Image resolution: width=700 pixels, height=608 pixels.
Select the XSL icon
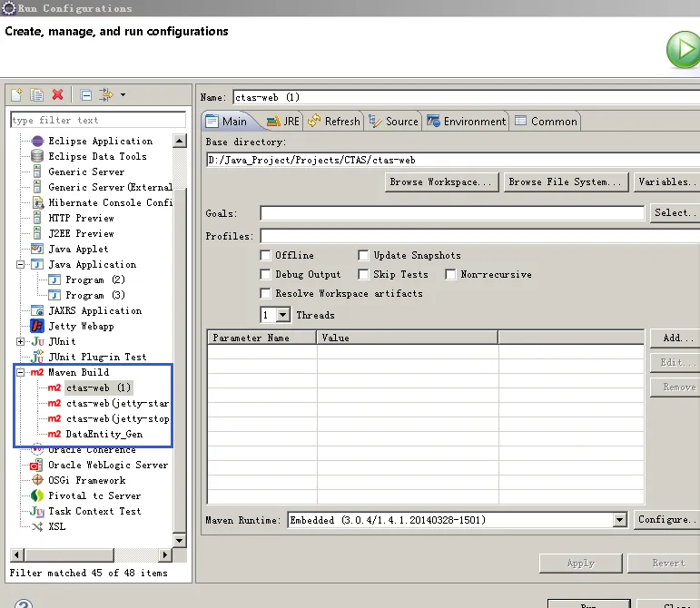pos(37,527)
